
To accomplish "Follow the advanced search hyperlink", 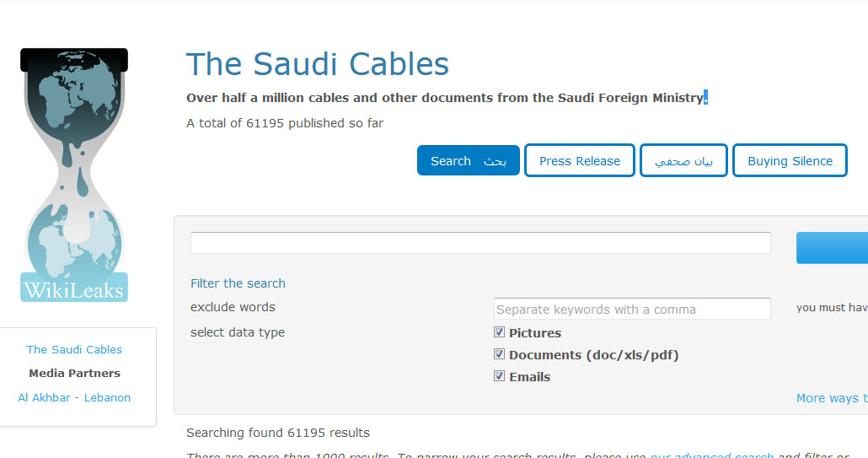I will coord(711,455).
